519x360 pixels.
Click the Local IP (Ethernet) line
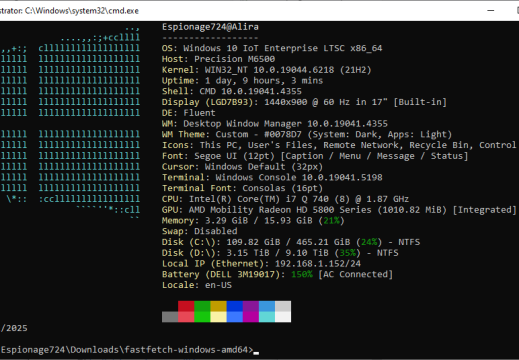coord(261,263)
